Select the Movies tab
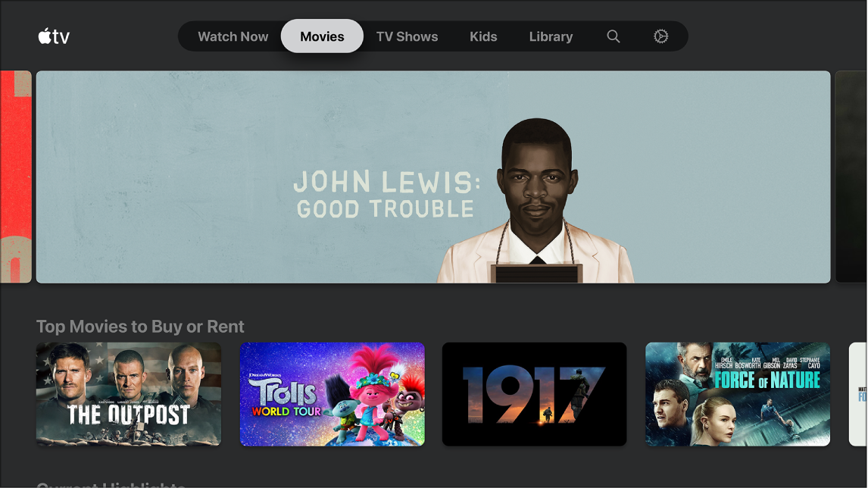The image size is (868, 488). click(x=322, y=36)
